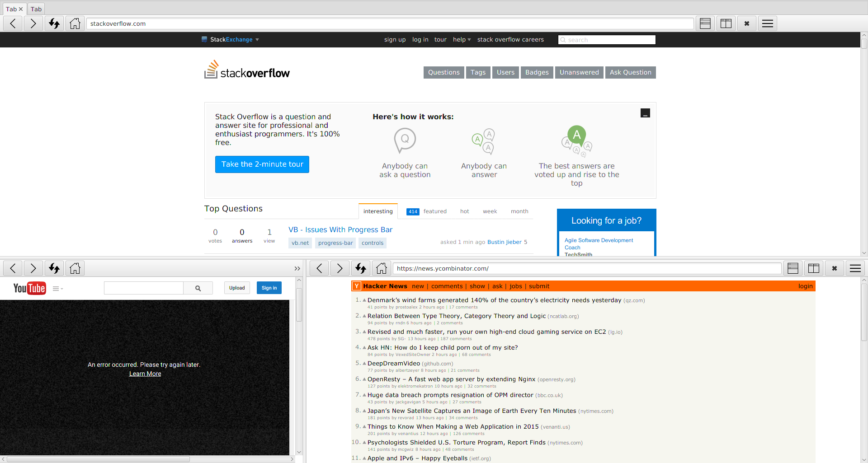868x463 pixels.
Task: Click Hacker News URL address bar
Action: [587, 268]
